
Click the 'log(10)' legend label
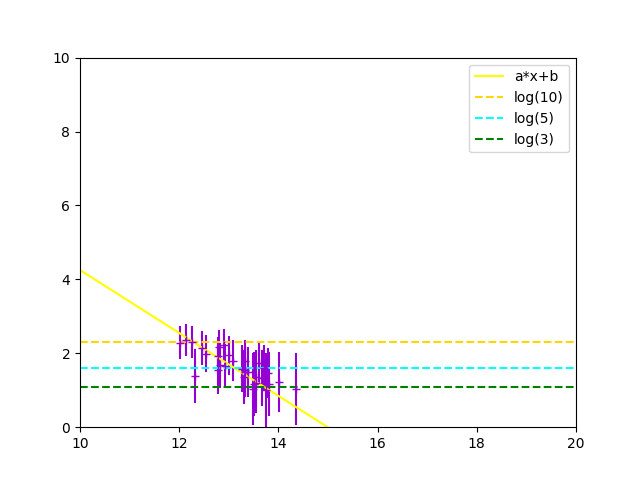click(538, 97)
